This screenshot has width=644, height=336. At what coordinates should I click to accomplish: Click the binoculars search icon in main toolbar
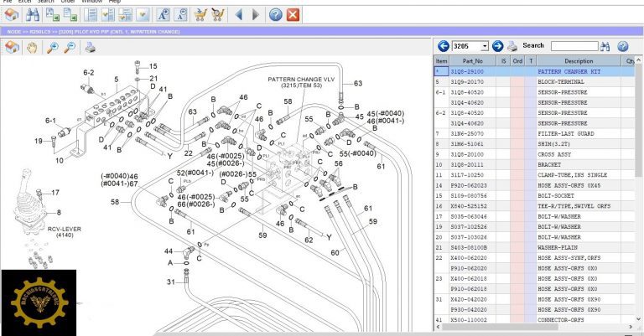point(33,14)
